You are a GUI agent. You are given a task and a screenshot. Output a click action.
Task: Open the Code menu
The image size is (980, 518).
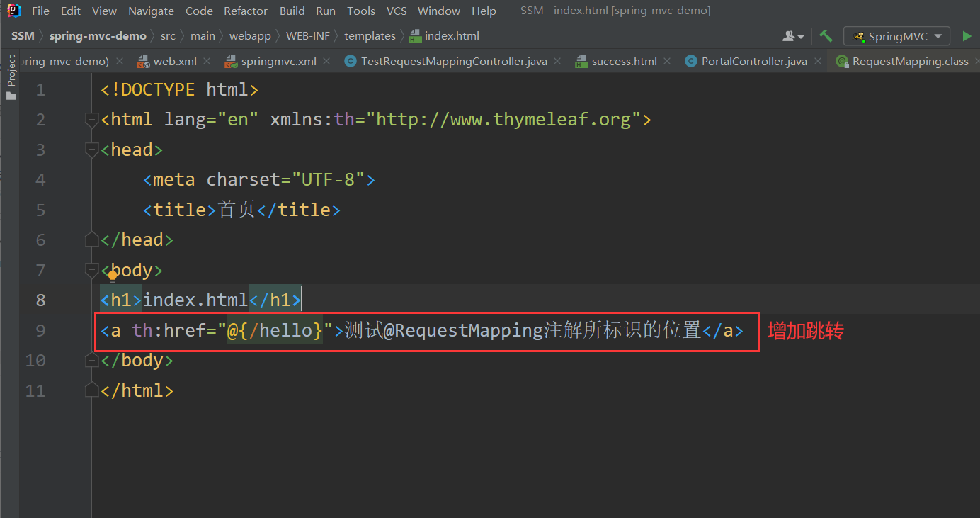pos(199,11)
